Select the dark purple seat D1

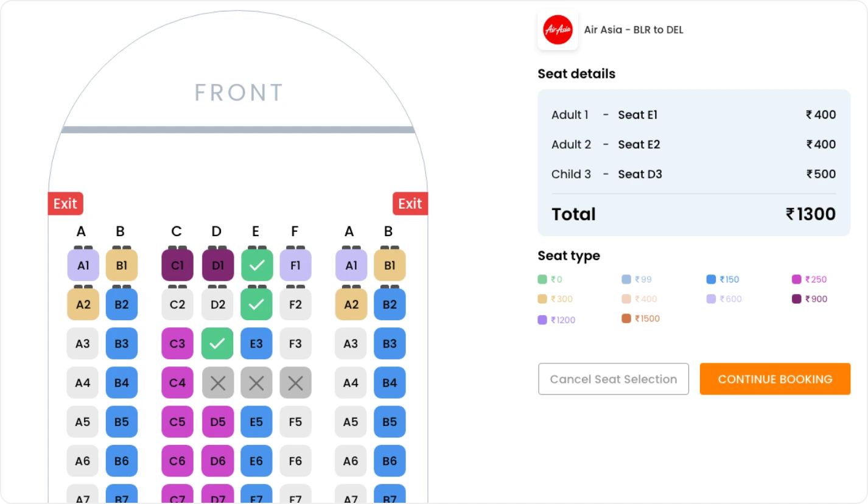pyautogui.click(x=217, y=265)
